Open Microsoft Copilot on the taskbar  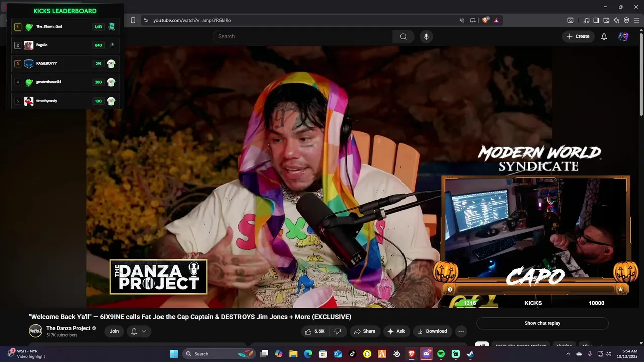pos(279,354)
